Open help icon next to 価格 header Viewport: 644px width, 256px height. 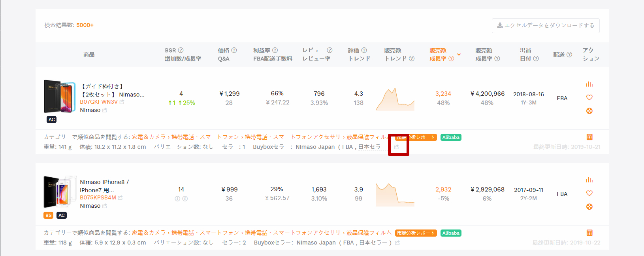(234, 50)
